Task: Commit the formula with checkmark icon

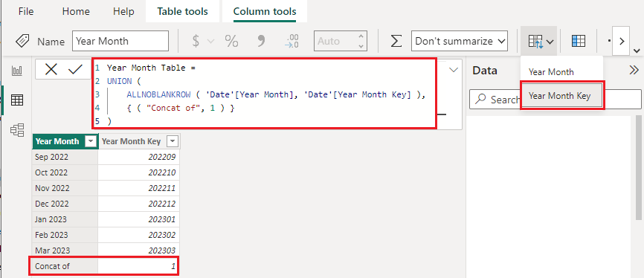Action: click(75, 69)
